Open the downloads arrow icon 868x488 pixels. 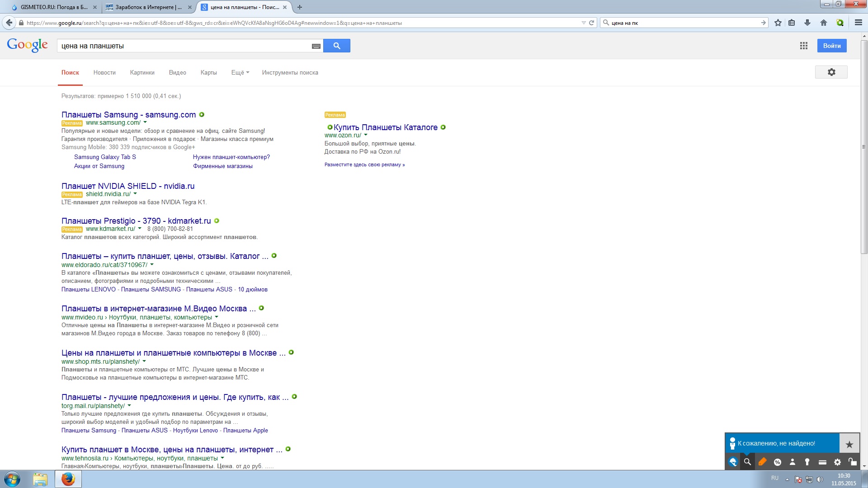[x=807, y=23]
